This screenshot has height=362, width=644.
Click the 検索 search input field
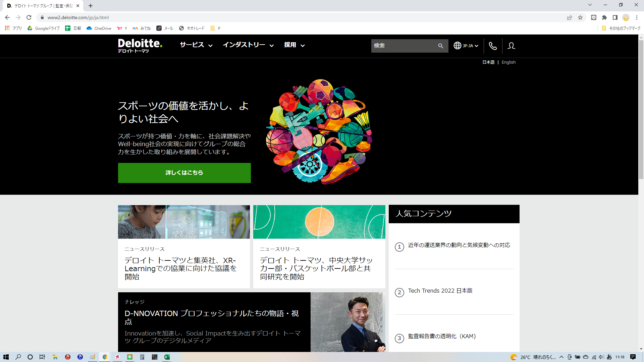[402, 46]
